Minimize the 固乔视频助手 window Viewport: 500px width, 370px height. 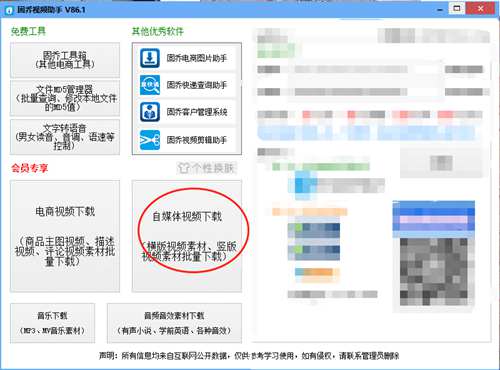click(x=440, y=9)
